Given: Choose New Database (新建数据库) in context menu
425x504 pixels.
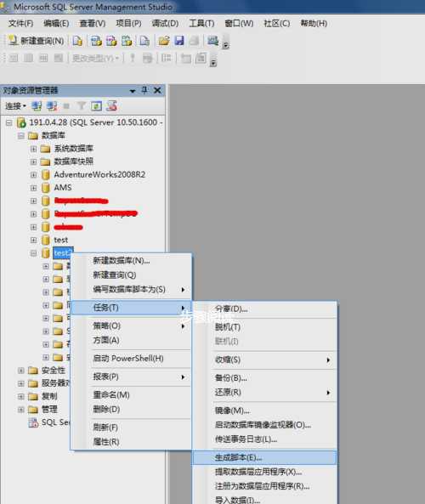Looking at the screenshot, I should (131, 261).
